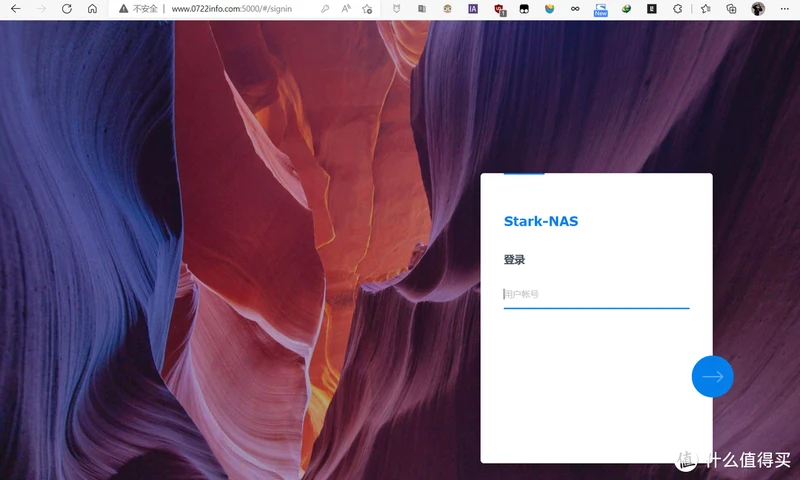Open the Collections icon
Viewport: 800px width, 480px height.
click(731, 9)
